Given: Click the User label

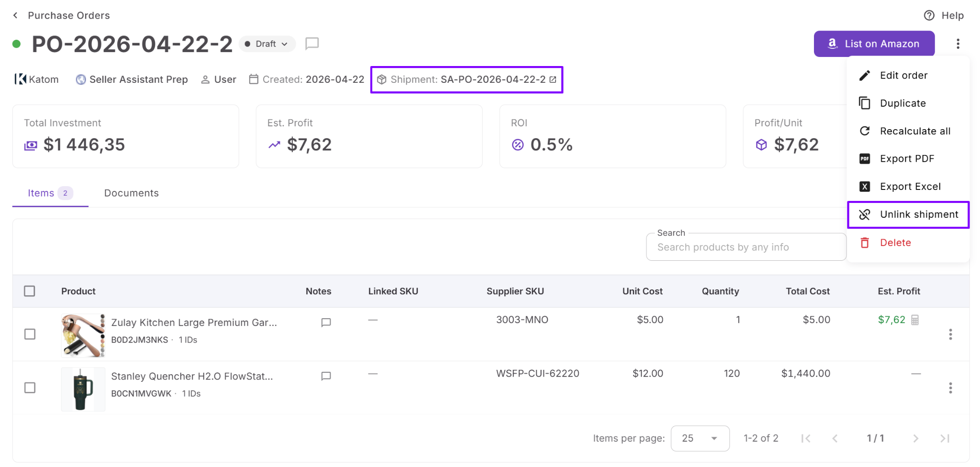Looking at the screenshot, I should tap(219, 79).
